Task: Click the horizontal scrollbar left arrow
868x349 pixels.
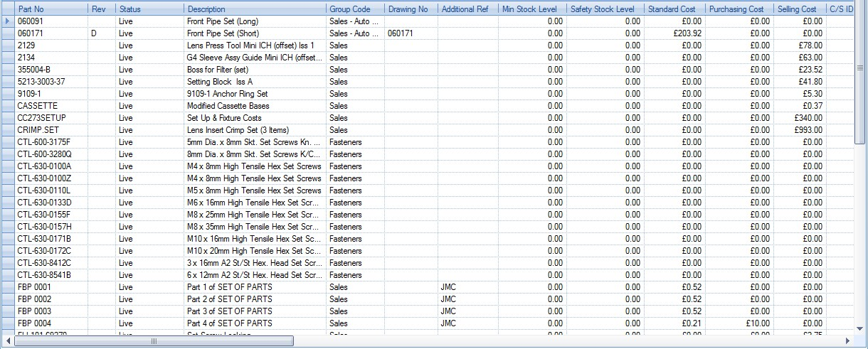Action: (7, 342)
